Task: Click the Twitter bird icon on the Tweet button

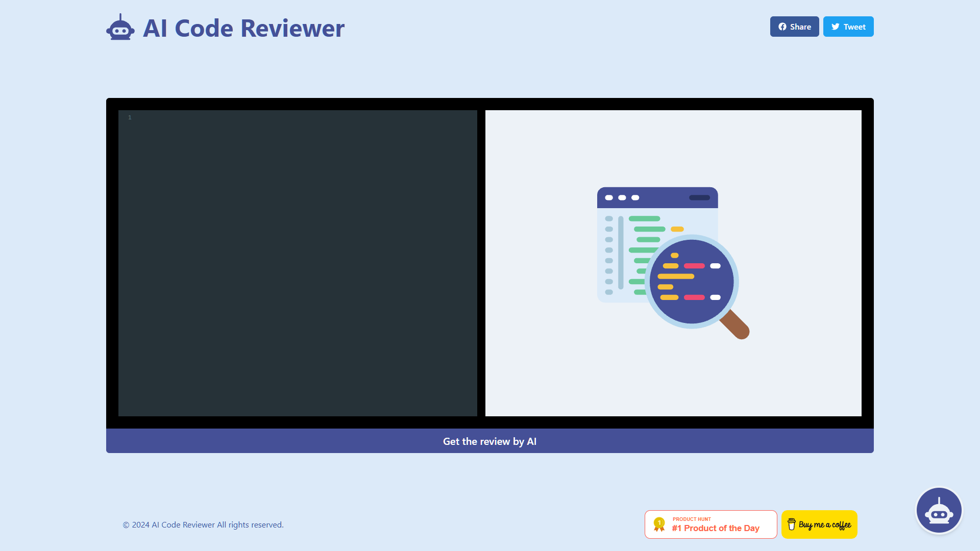Action: (836, 27)
